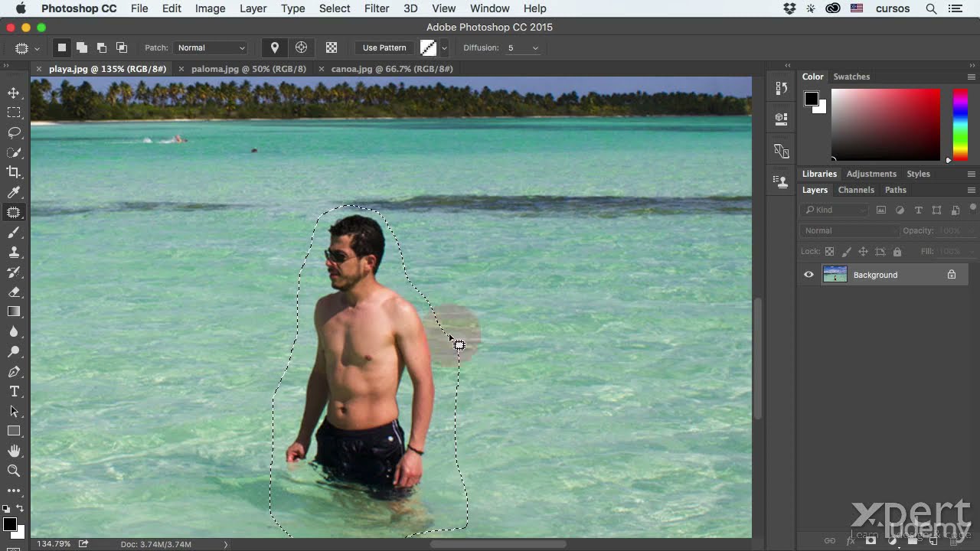Select the Blur tool
This screenshot has height=551, width=980.
click(x=14, y=331)
